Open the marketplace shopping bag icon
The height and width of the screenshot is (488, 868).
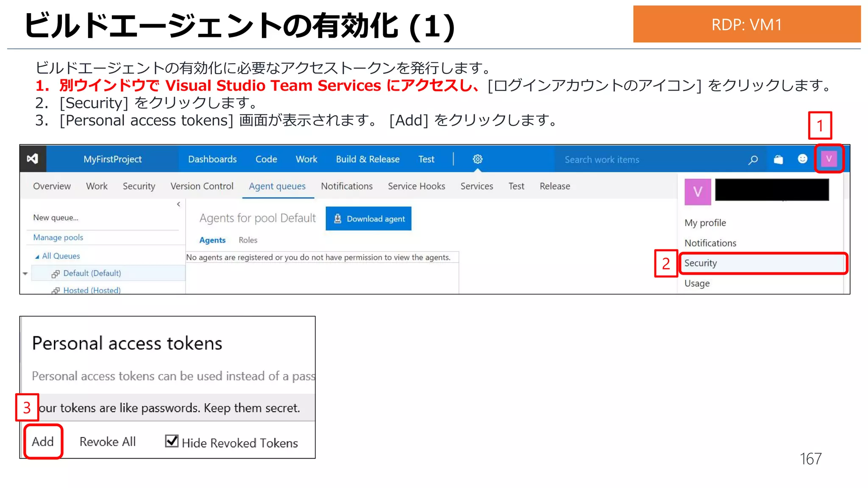pyautogui.click(x=778, y=159)
